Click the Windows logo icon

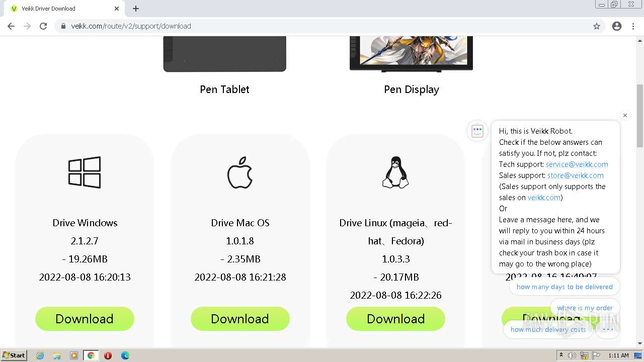[85, 172]
